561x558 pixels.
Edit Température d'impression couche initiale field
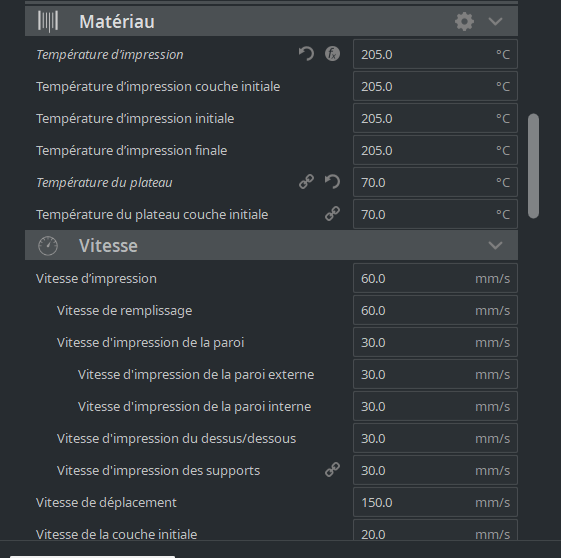pyautogui.click(x=435, y=86)
